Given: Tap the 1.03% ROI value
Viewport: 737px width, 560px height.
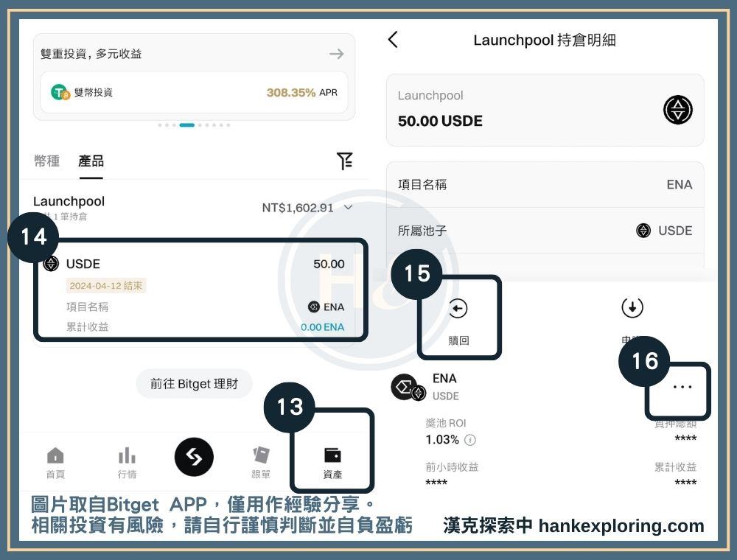Looking at the screenshot, I should (441, 440).
